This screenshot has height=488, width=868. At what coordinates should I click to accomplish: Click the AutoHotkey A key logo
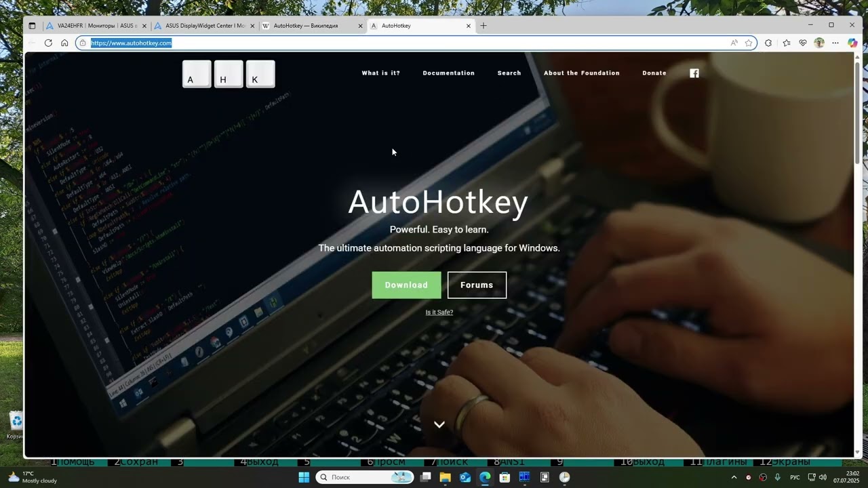[197, 74]
